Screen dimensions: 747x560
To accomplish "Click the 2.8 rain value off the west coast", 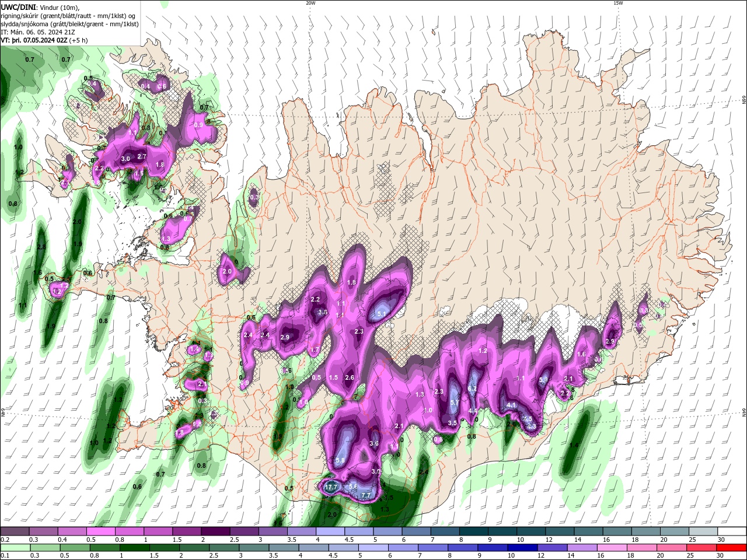I will (41, 247).
